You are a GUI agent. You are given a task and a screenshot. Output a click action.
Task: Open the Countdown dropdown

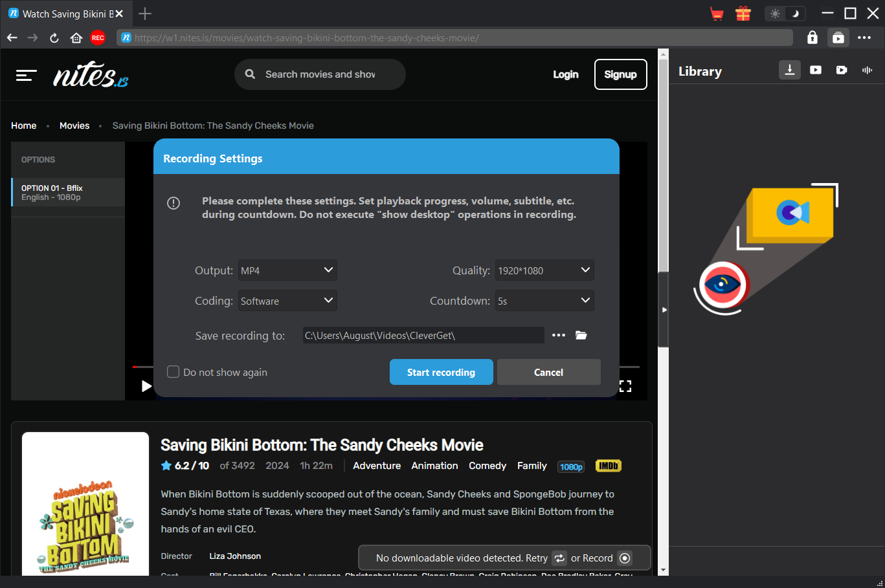click(x=544, y=301)
